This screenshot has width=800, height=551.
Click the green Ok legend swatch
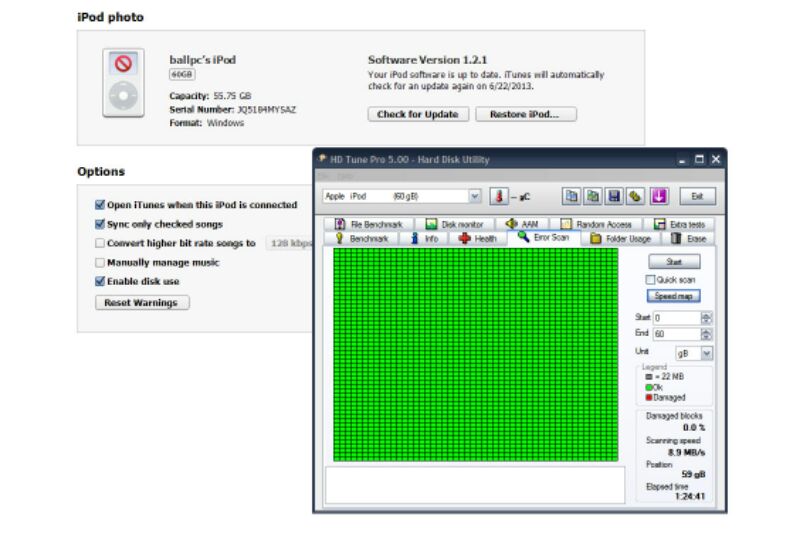click(649, 387)
